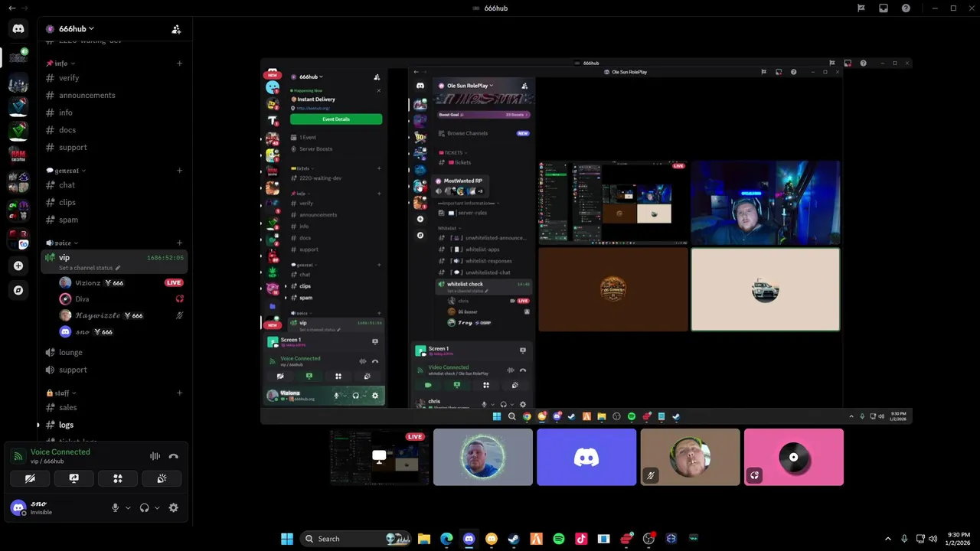The width and height of the screenshot is (980, 551).
Task: Open the announcements channel
Action: (x=113, y=96)
